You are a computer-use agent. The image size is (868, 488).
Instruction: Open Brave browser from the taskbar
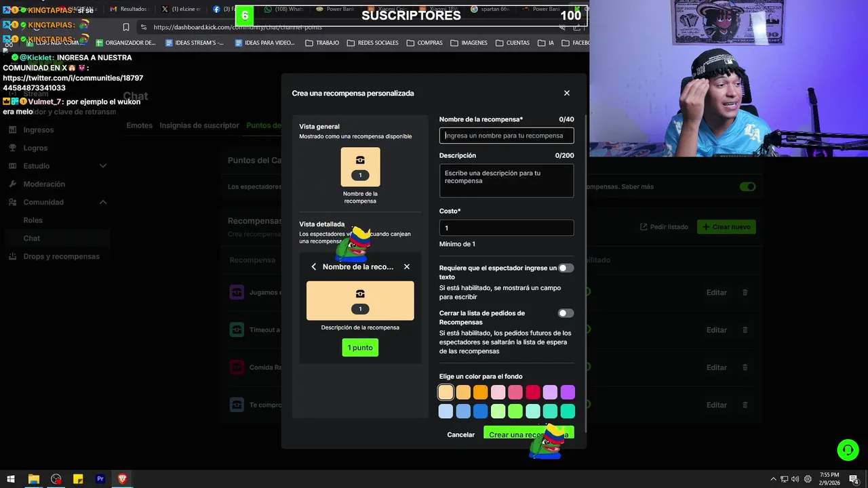pyautogui.click(x=123, y=479)
